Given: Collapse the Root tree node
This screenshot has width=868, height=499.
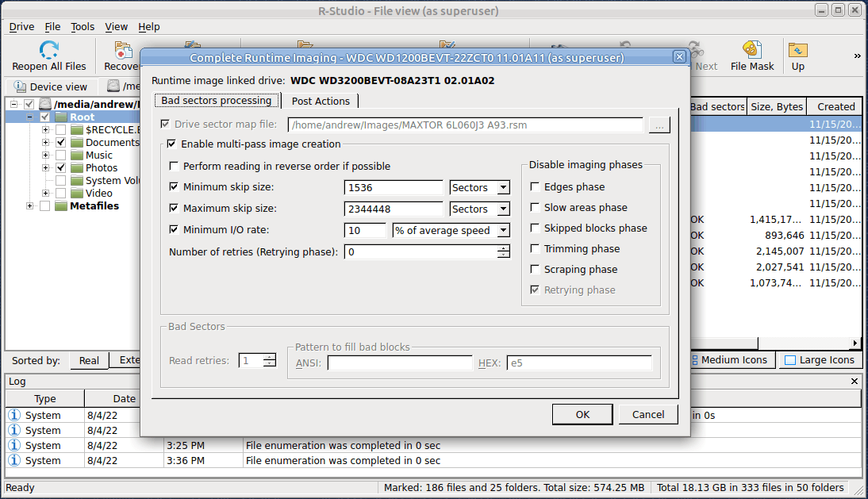Looking at the screenshot, I should [x=30, y=117].
